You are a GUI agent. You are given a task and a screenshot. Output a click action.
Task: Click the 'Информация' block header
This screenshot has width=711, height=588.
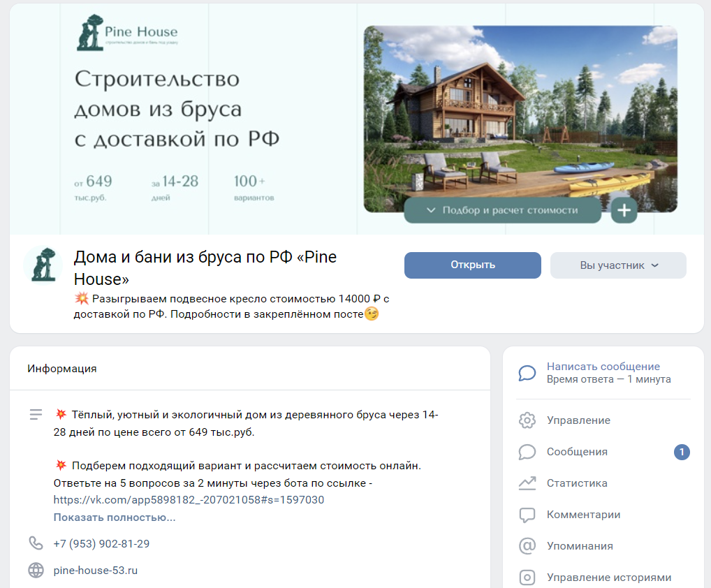(x=62, y=369)
